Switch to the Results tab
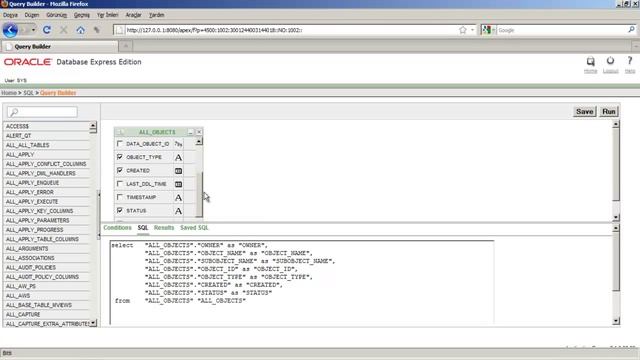The image size is (640, 360). click(x=164, y=228)
